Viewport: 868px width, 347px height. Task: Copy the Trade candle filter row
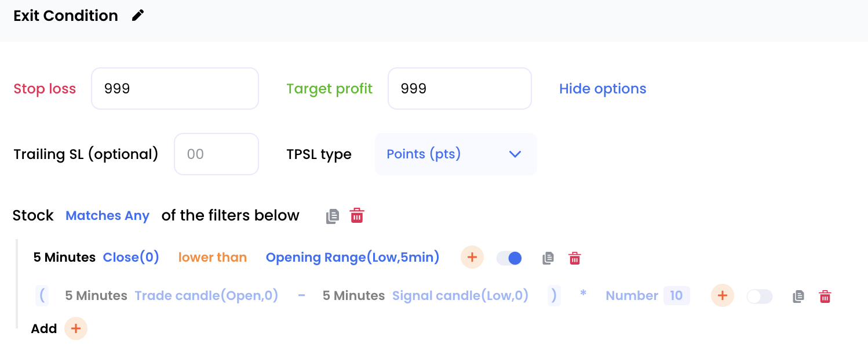point(798,297)
